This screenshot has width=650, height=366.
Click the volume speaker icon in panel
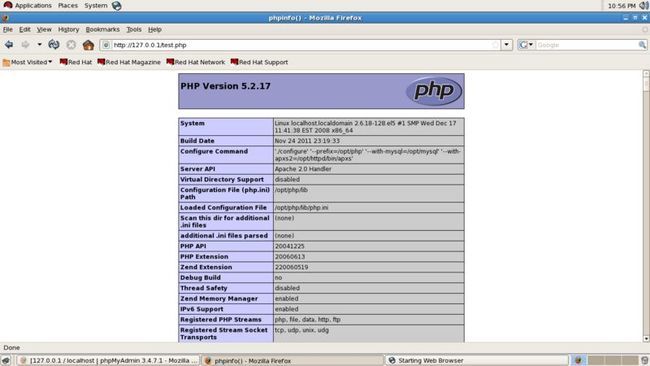click(x=643, y=5)
